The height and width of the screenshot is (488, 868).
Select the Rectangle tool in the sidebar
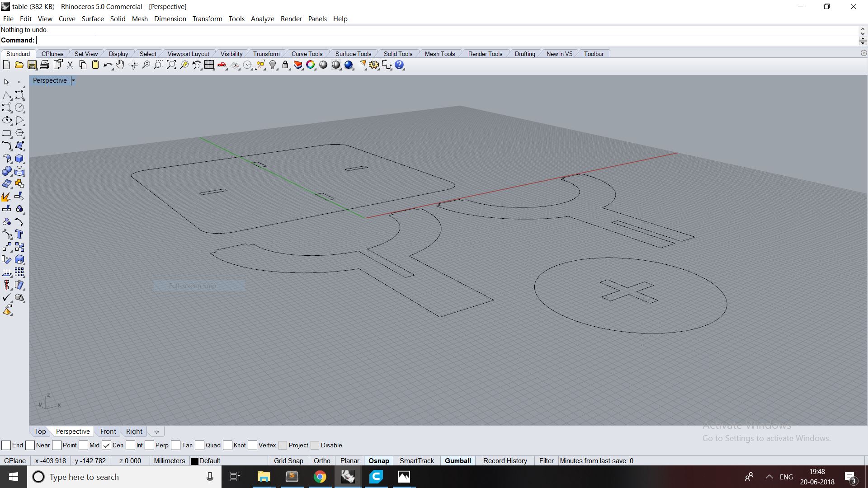coord(7,133)
